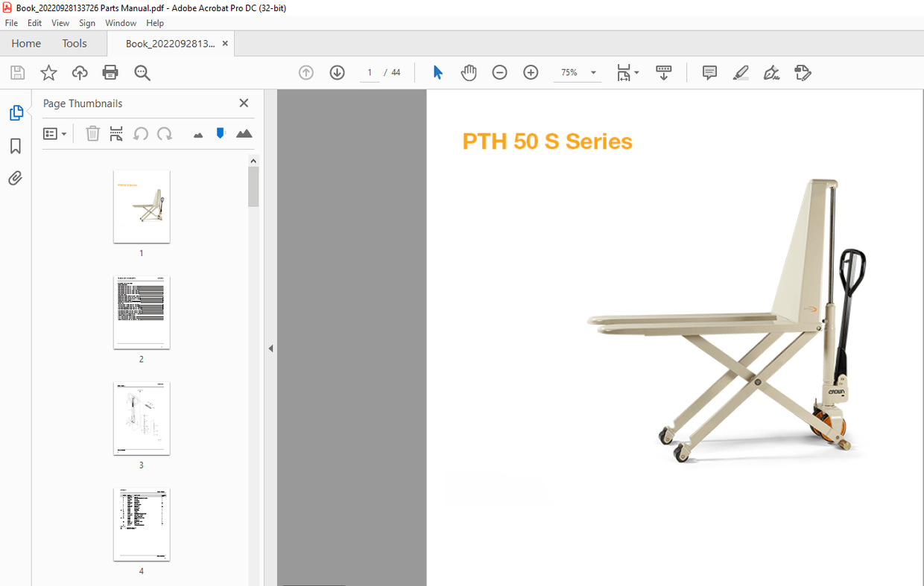Select the text Highlight tool

point(740,72)
